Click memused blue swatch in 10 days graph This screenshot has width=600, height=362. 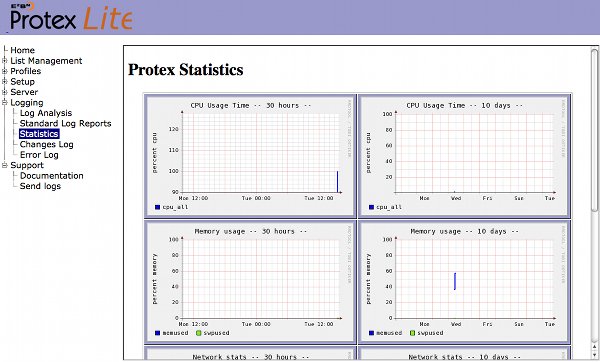(x=371, y=333)
